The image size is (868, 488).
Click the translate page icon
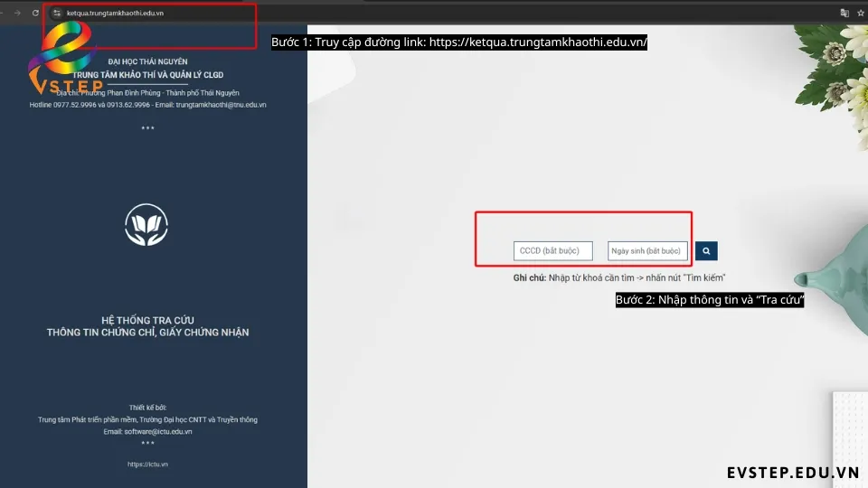pyautogui.click(x=844, y=13)
